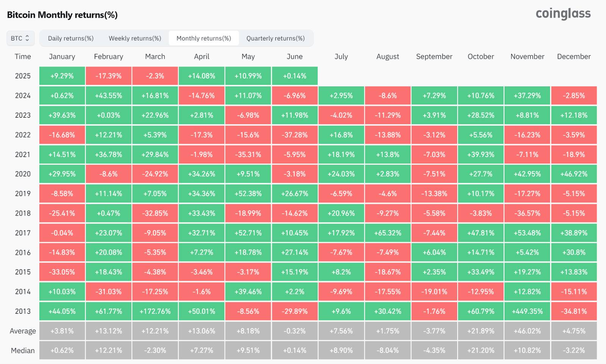Viewport: 606px width, 364px height.
Task: Click the Bitcoin Monthly returns(%) title
Action: pyautogui.click(x=62, y=15)
